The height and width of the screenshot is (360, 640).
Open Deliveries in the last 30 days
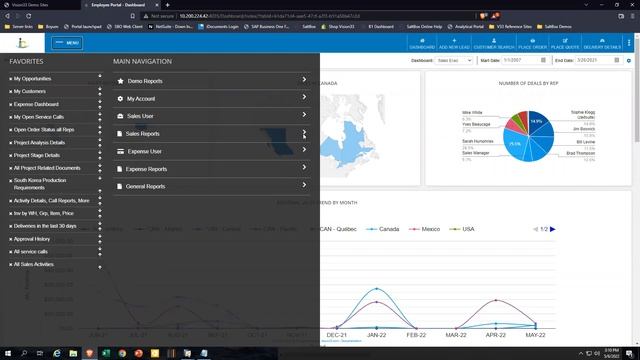click(x=45, y=226)
